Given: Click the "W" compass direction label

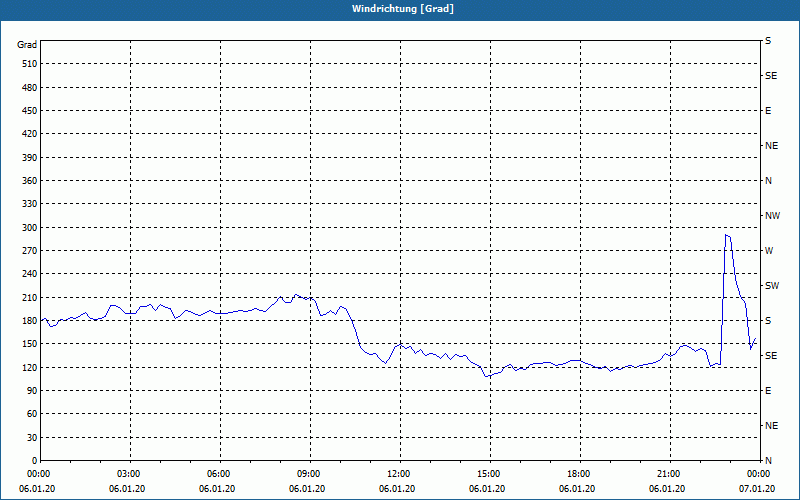Looking at the screenshot, I should (x=769, y=251).
